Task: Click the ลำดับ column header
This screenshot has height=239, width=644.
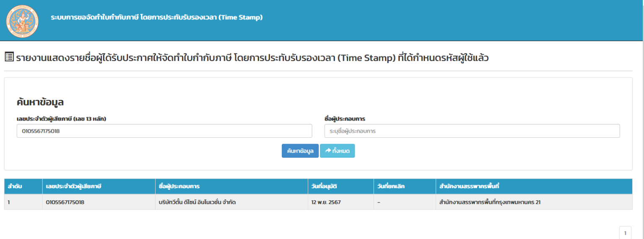Action: pyautogui.click(x=15, y=186)
